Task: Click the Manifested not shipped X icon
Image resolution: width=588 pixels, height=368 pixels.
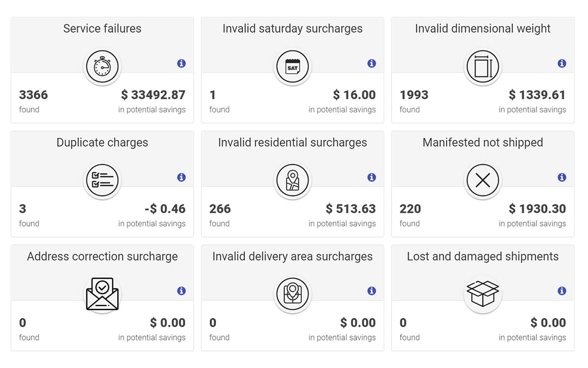Action: [x=483, y=181]
